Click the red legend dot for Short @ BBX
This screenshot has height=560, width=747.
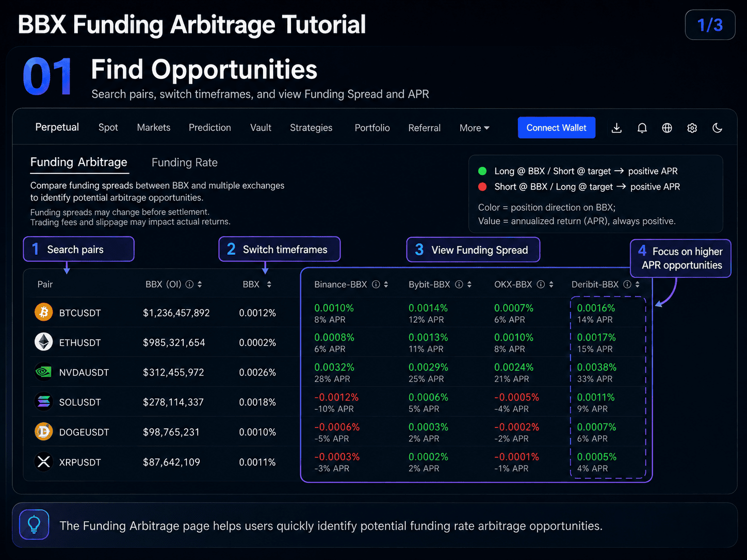(483, 187)
